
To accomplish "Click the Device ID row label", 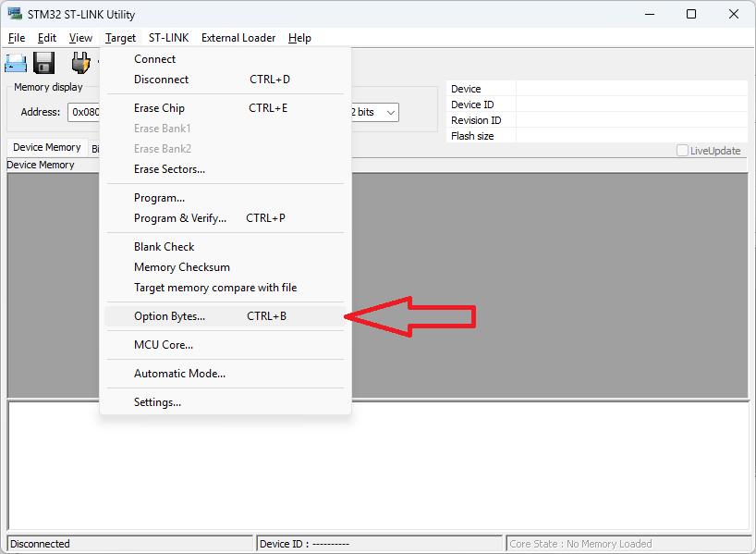I will (472, 105).
